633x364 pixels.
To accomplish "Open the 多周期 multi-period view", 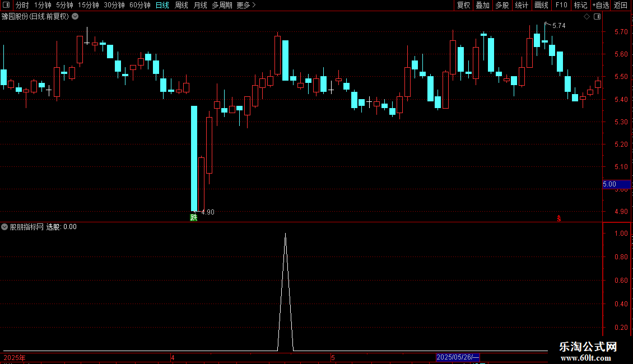I will tap(222, 5).
